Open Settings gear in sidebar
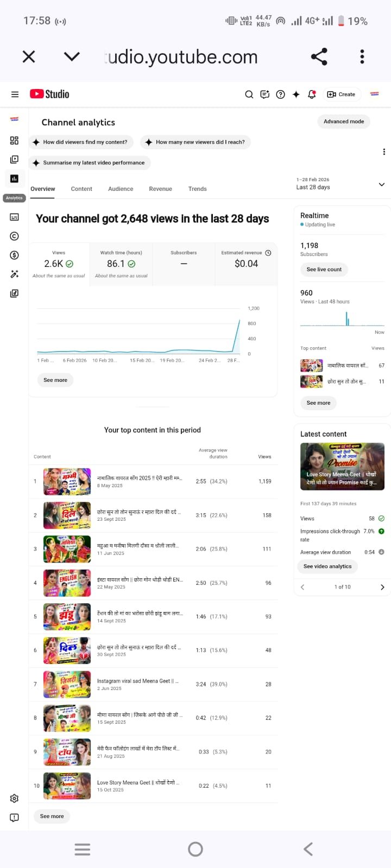The width and height of the screenshot is (391, 868). (x=14, y=799)
